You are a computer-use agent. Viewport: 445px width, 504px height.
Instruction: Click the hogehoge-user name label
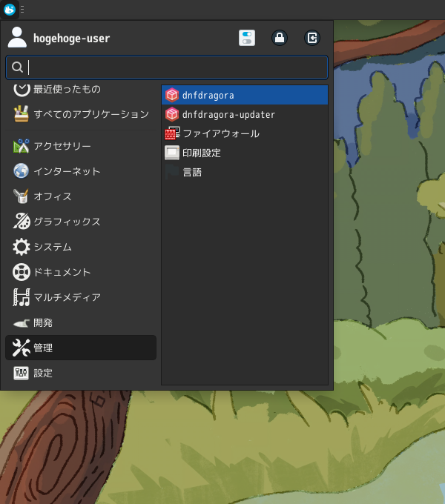tap(71, 39)
